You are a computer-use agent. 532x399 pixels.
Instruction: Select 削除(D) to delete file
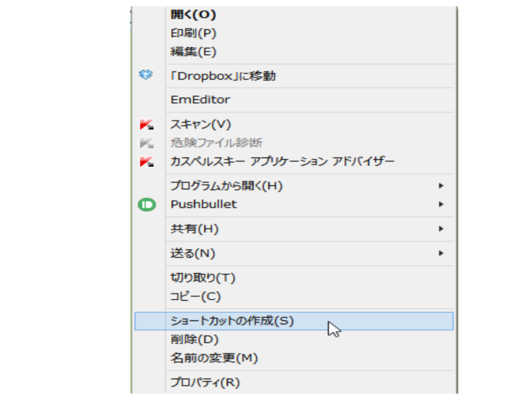tap(195, 340)
